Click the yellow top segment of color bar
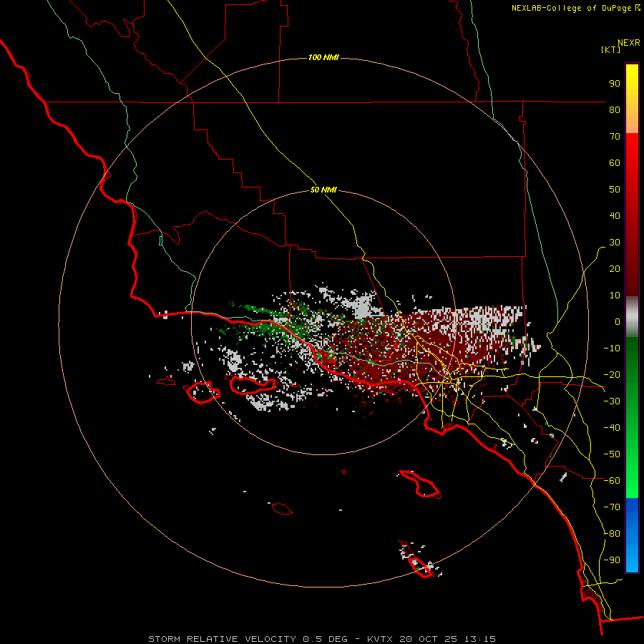 (632, 99)
